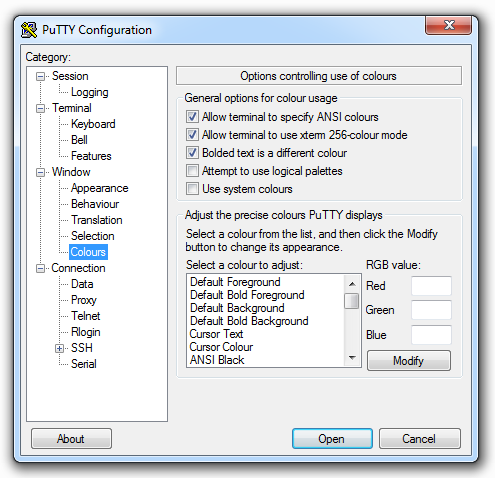Expand the SSH tree node

pyautogui.click(x=60, y=348)
